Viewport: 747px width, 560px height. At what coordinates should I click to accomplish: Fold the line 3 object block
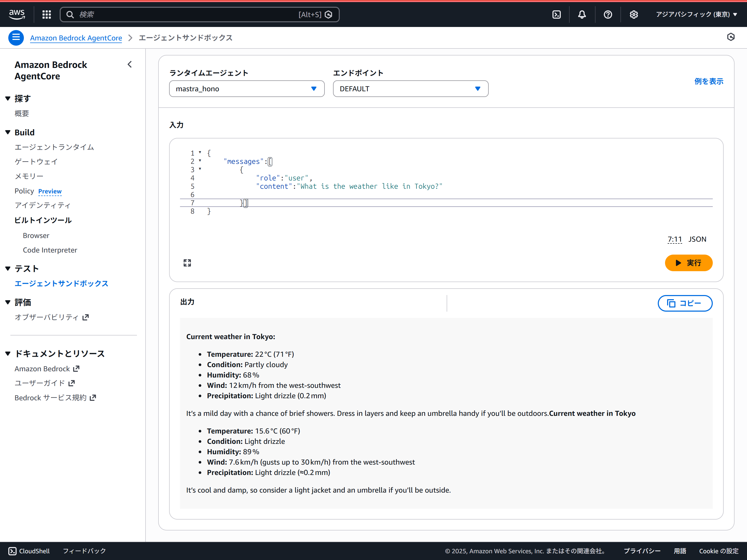[x=200, y=169]
